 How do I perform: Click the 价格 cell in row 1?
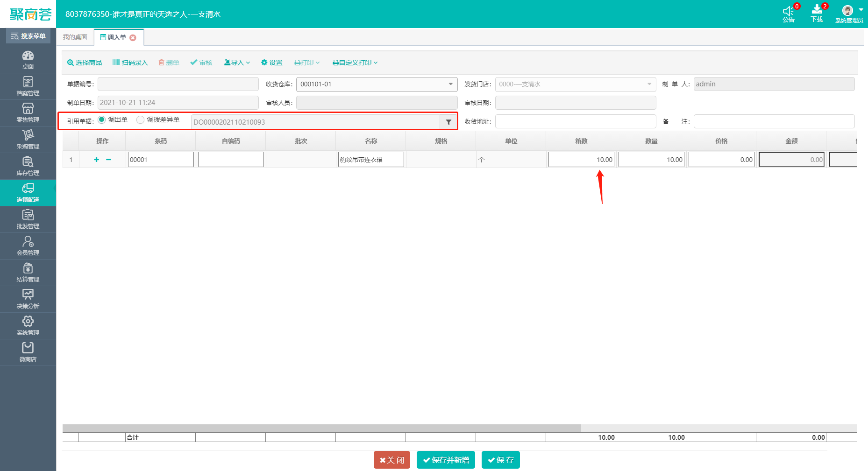pos(721,160)
